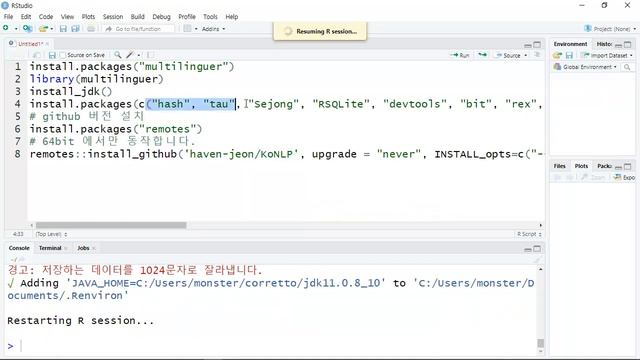Open the Edit menu
The width and height of the screenshot is (640, 360).
pos(26,17)
